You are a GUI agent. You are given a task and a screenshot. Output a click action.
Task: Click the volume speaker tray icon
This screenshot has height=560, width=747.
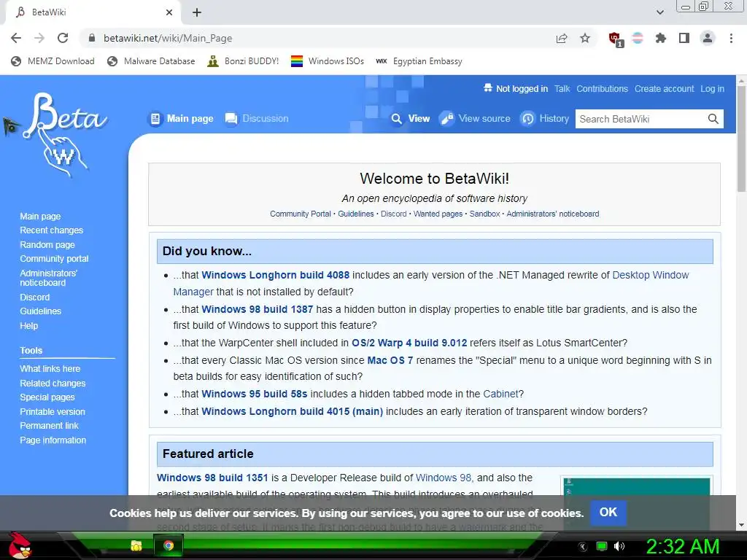[619, 546]
